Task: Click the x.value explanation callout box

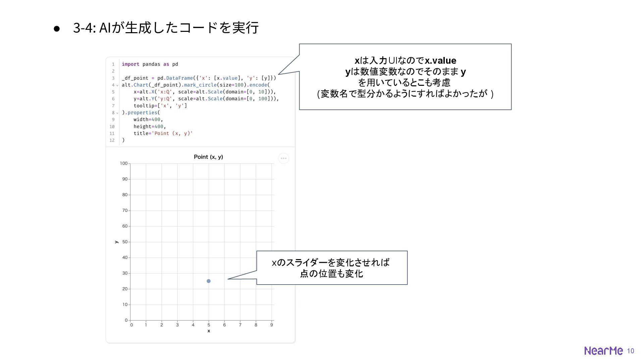Action: (x=405, y=77)
